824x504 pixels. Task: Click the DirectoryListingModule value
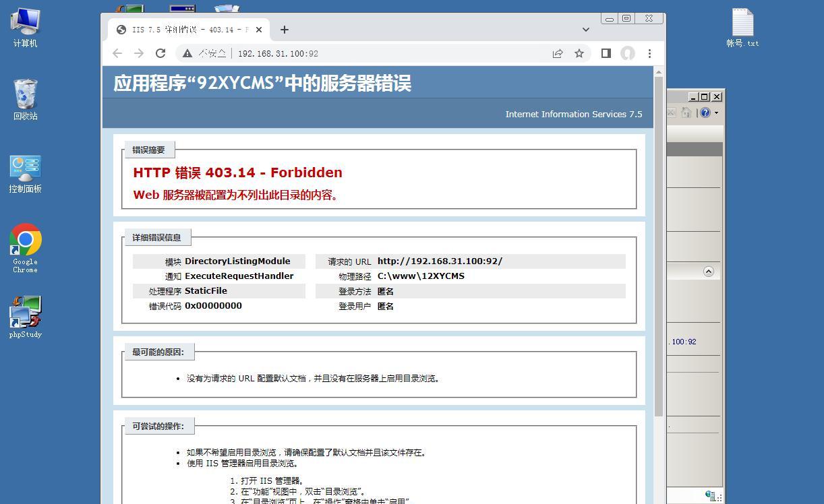click(x=237, y=261)
